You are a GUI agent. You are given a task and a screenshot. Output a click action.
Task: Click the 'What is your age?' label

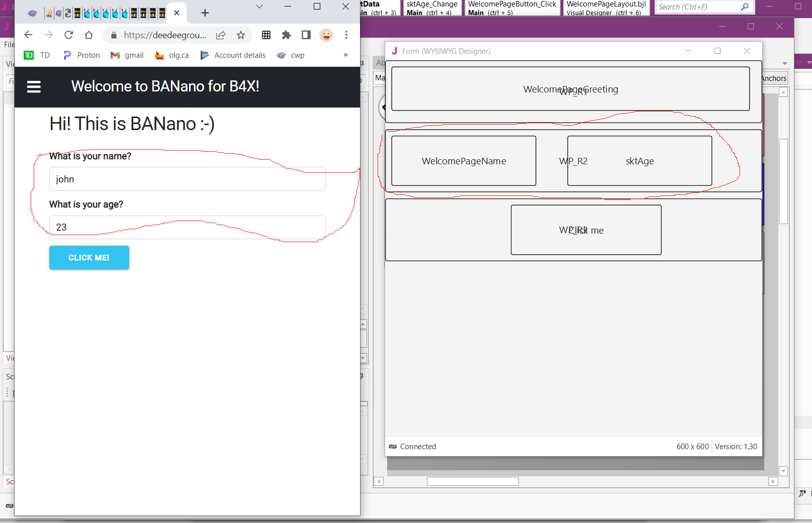click(86, 204)
